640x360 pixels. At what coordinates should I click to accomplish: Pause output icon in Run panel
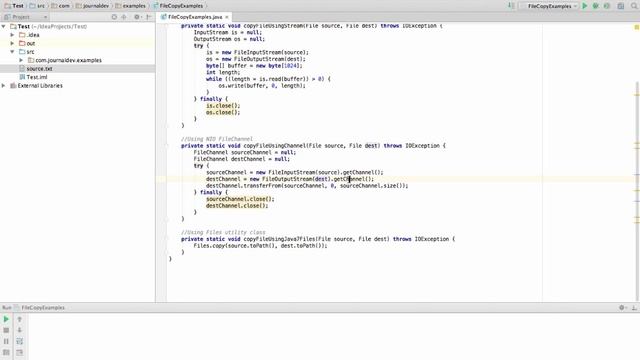6,341
